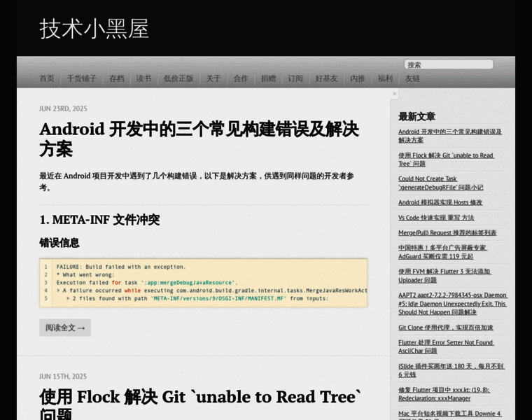The width and height of the screenshot is (532, 420).
Task: Click code line 'Execution failed for task'
Action: tap(147, 282)
